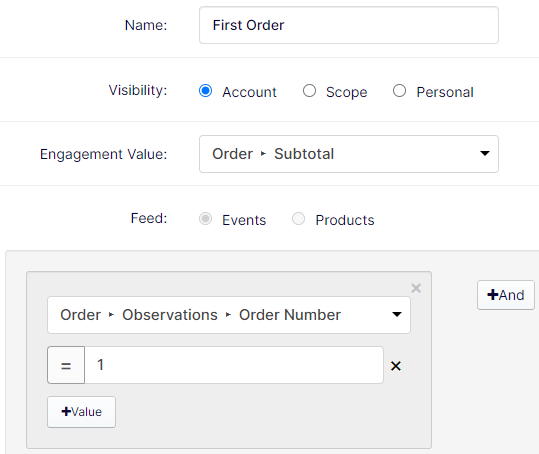Click the Products label text

tap(345, 220)
